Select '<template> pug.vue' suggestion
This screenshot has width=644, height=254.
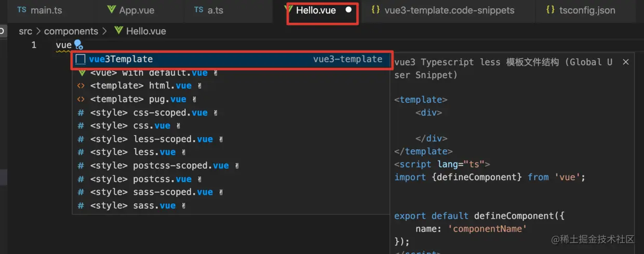[231, 99]
